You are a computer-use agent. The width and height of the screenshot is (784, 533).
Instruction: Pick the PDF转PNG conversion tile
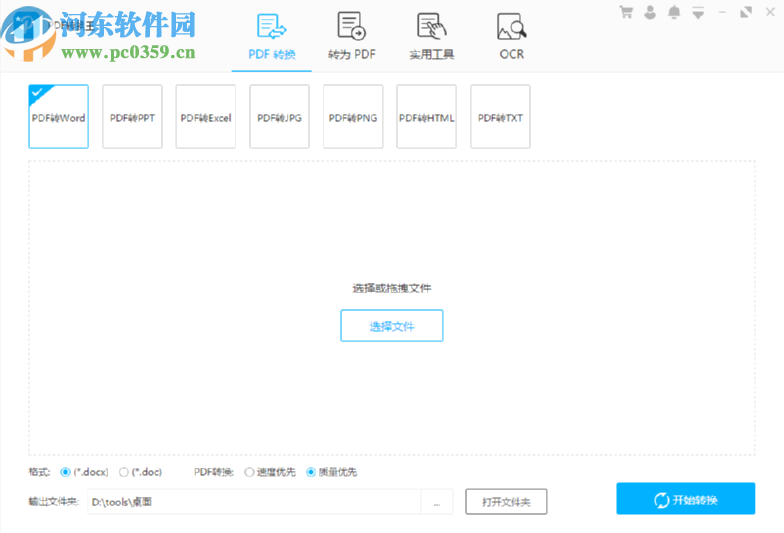(353, 117)
